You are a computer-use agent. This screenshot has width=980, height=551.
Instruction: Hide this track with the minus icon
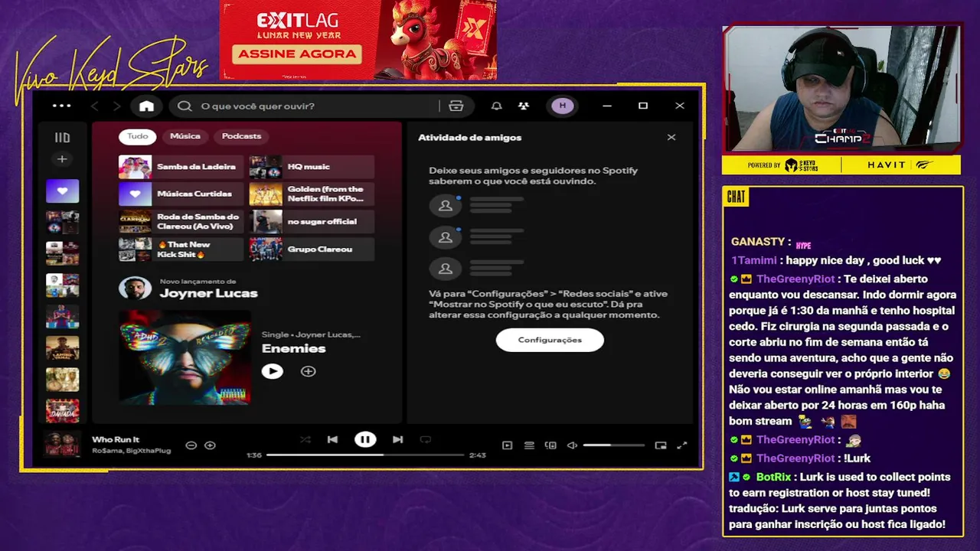191,445
